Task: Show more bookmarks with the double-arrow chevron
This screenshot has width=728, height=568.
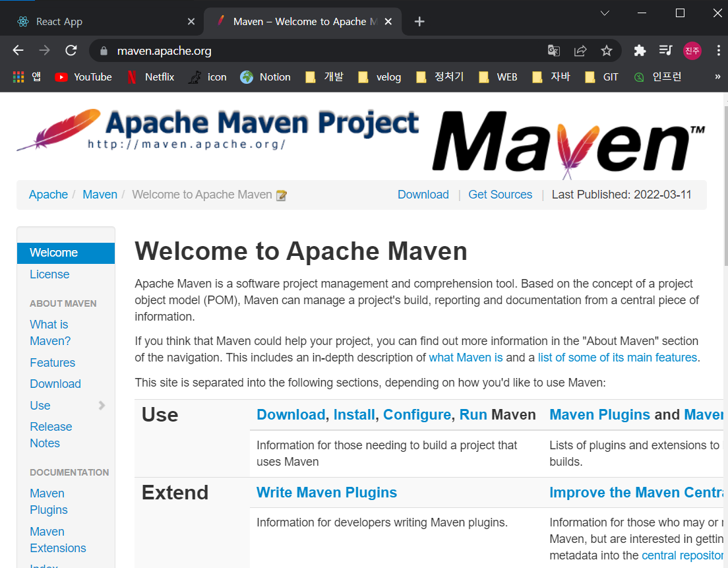Action: tap(717, 77)
